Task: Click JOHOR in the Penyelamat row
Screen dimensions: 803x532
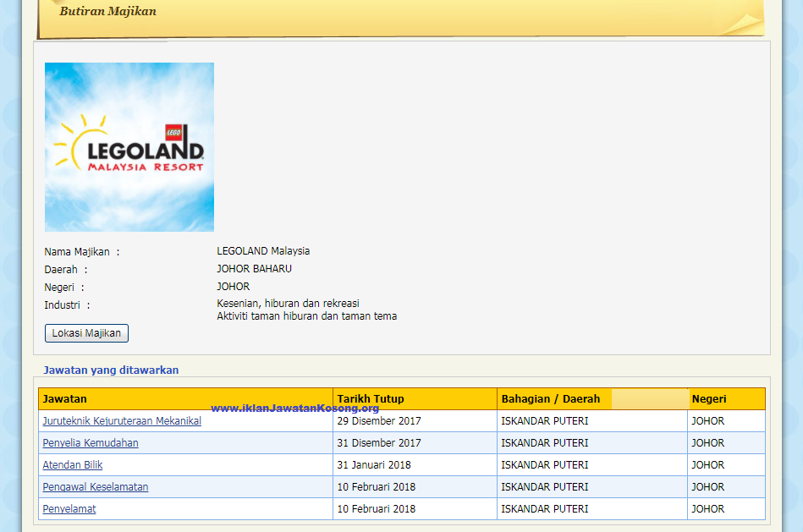Action: (x=707, y=509)
